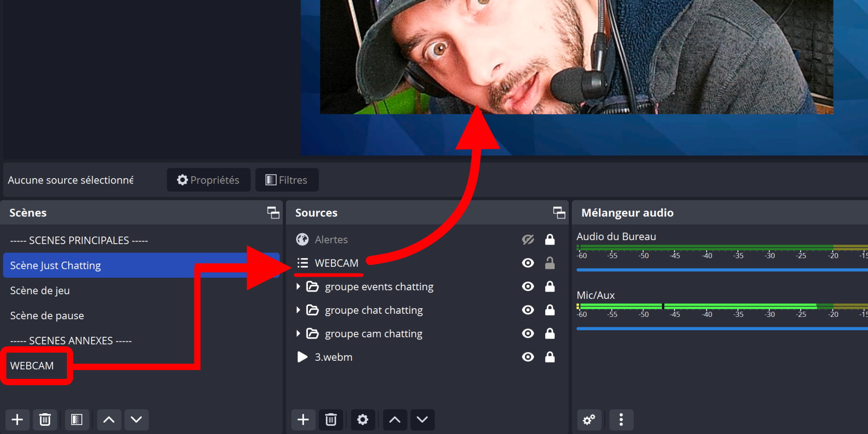
Task: Expand the groupe events chatting group
Action: coord(298,286)
